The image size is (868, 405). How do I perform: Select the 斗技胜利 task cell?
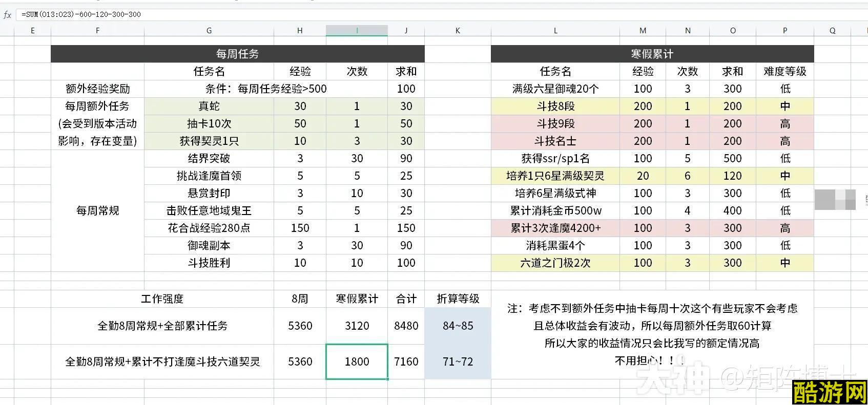(x=209, y=263)
